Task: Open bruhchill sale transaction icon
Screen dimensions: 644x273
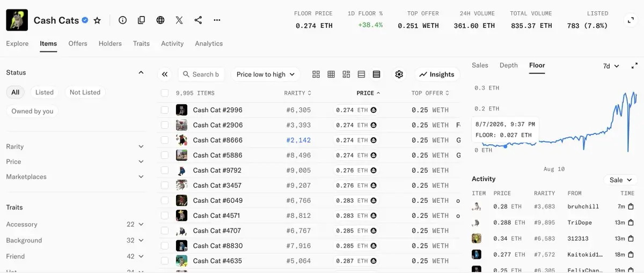Action: (631, 206)
